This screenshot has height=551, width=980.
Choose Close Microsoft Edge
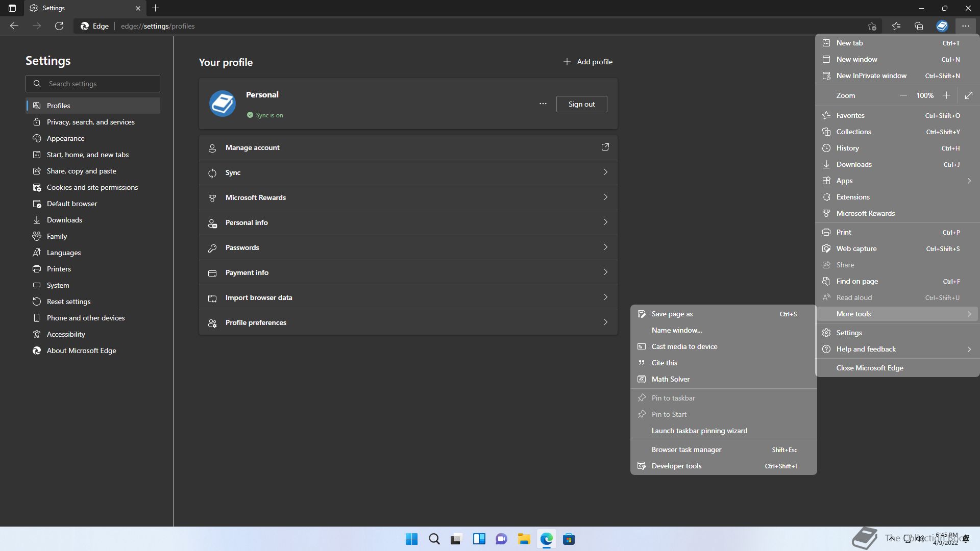(x=897, y=368)
